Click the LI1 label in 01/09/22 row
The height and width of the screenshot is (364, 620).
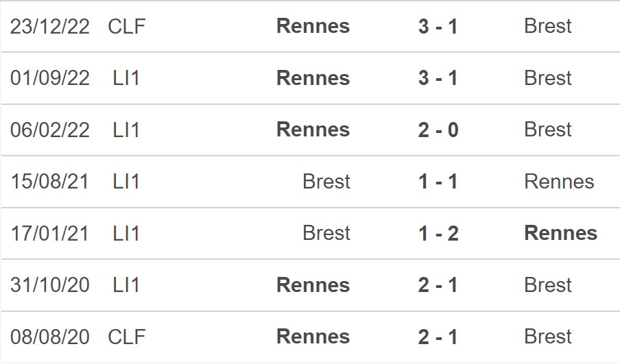click(126, 78)
